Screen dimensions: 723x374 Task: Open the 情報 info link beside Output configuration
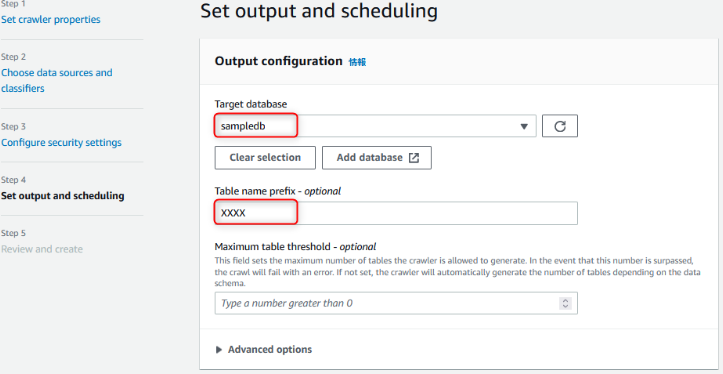pos(357,62)
